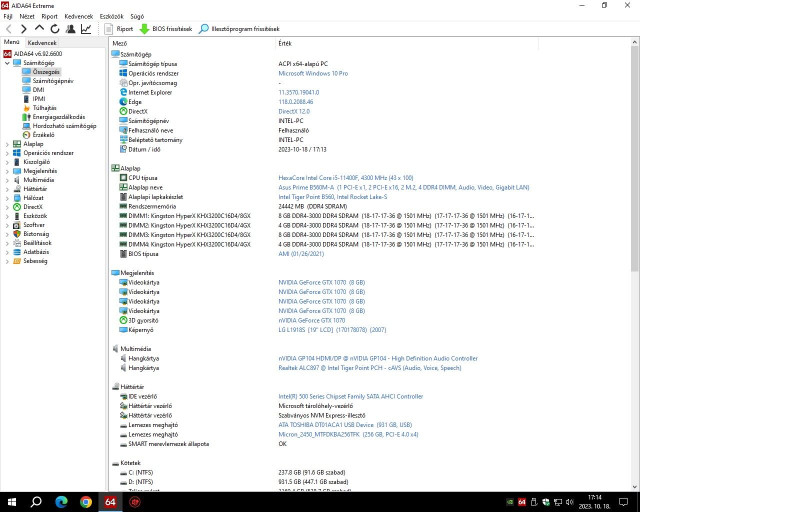Switch to the Kedvencek tab in sidebar
The height and width of the screenshot is (512, 800).
(x=42, y=43)
